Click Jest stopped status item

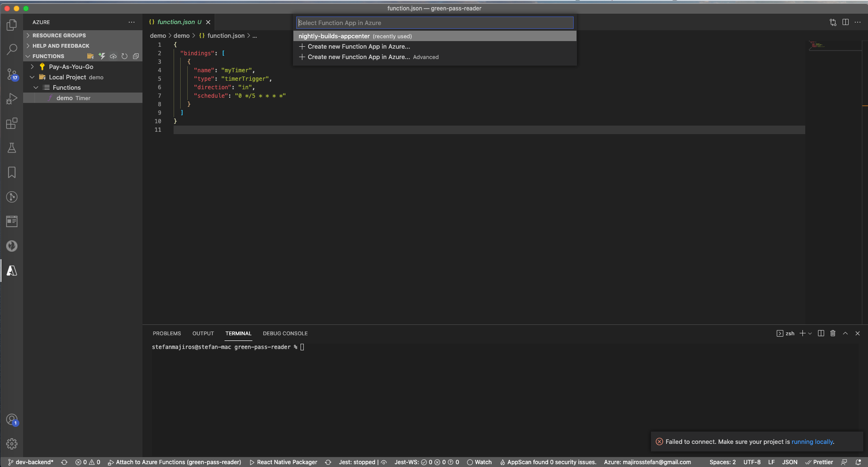[362, 462]
